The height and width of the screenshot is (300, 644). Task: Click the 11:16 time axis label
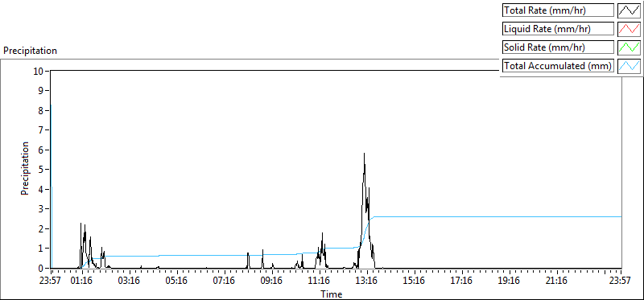[320, 282]
